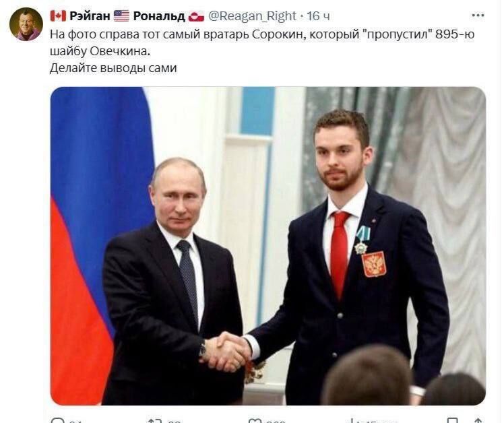This screenshot has width=504, height=423.
Task: Bookmark this tweet
Action: [453, 420]
